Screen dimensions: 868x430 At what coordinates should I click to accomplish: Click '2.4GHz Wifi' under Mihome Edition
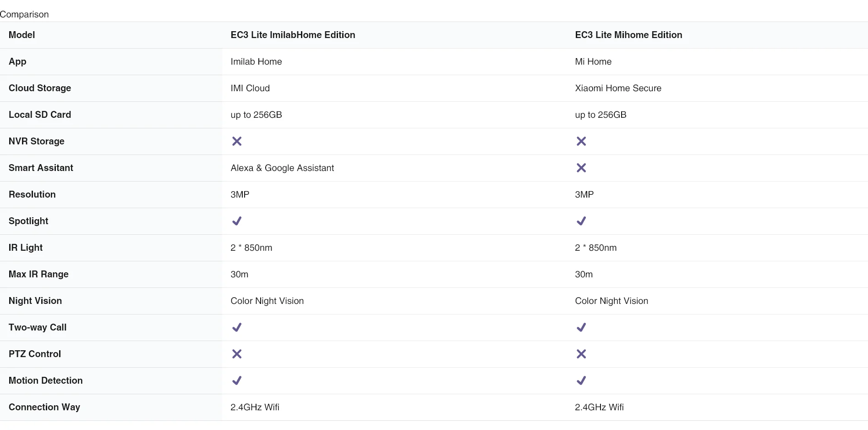coord(599,407)
